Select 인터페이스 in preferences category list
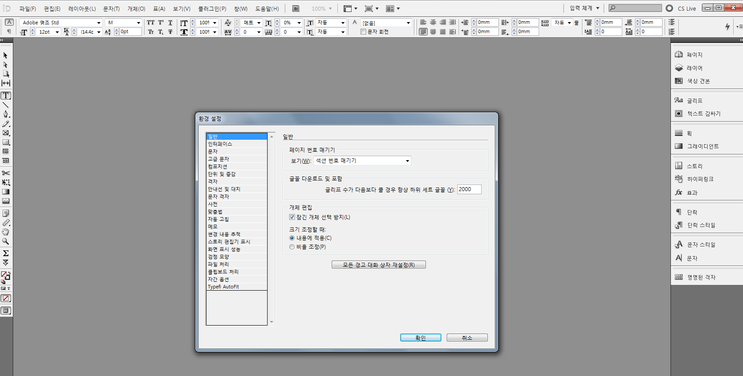743x376 pixels. pos(236,144)
